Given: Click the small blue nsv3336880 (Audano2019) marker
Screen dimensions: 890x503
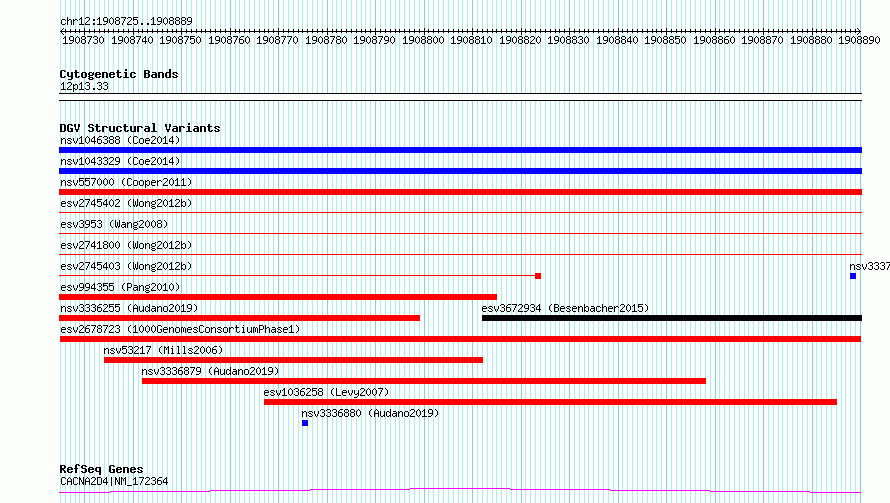Looking at the screenshot, I should click(x=305, y=423).
